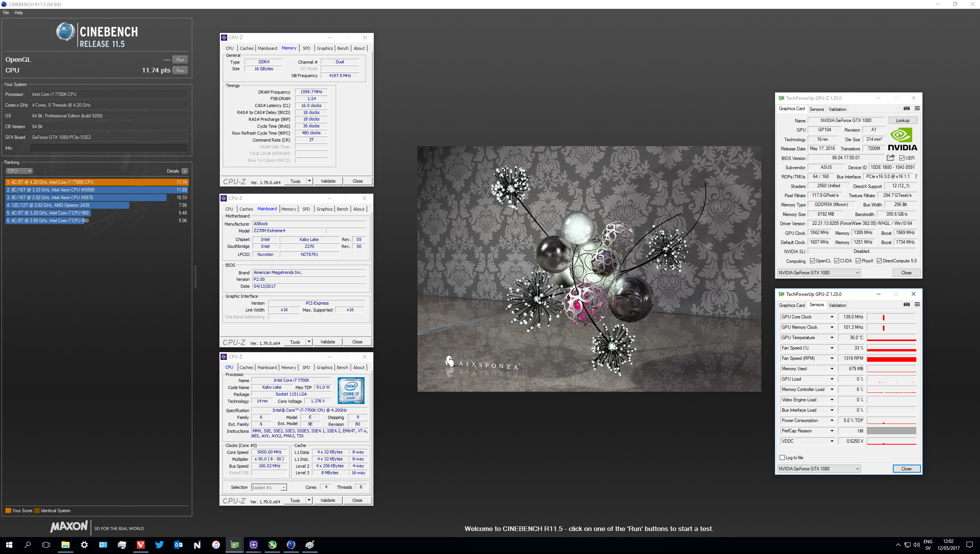The width and height of the screenshot is (980, 554).
Task: Open GPU selector dropdown in GPU-Z Graphics Card window
Action: pyautogui.click(x=819, y=273)
